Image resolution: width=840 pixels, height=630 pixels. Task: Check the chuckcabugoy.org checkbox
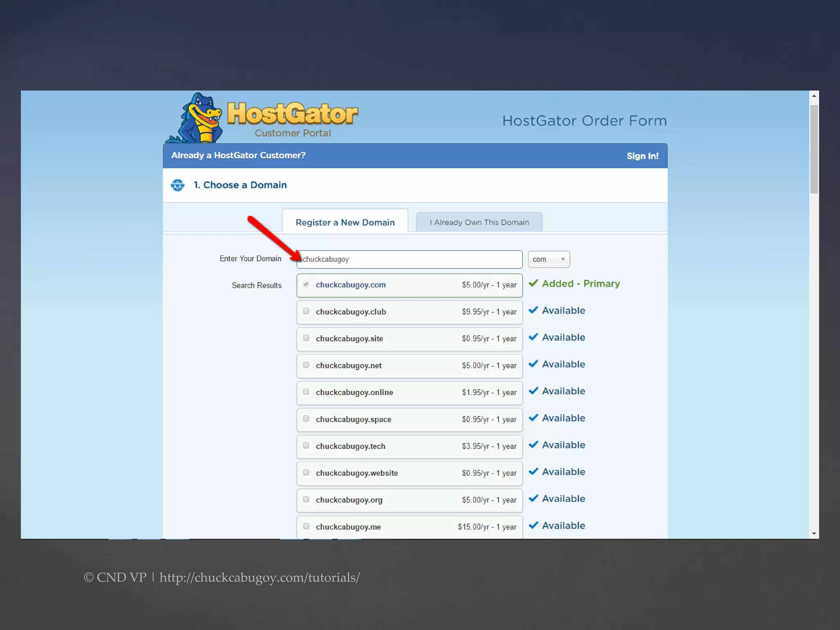(306, 499)
